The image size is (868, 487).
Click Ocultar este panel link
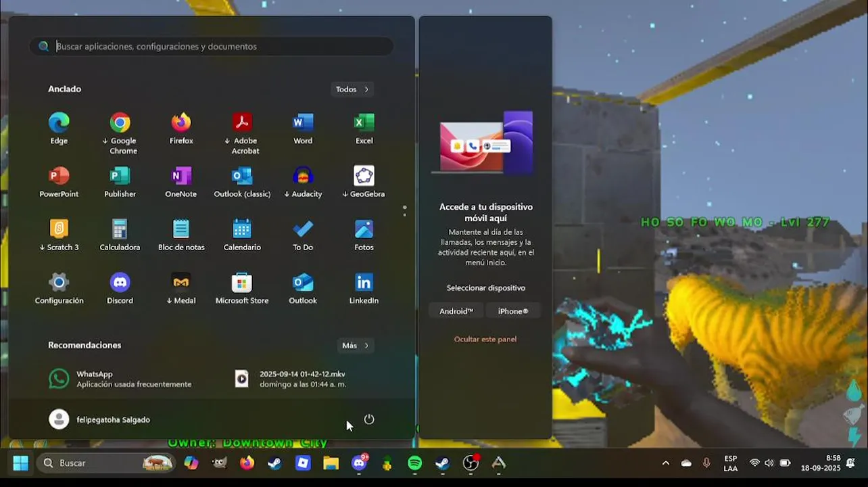pos(485,340)
